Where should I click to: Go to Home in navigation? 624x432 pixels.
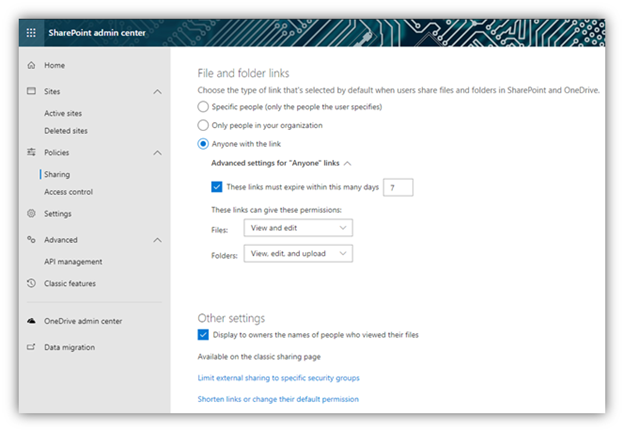[55, 65]
